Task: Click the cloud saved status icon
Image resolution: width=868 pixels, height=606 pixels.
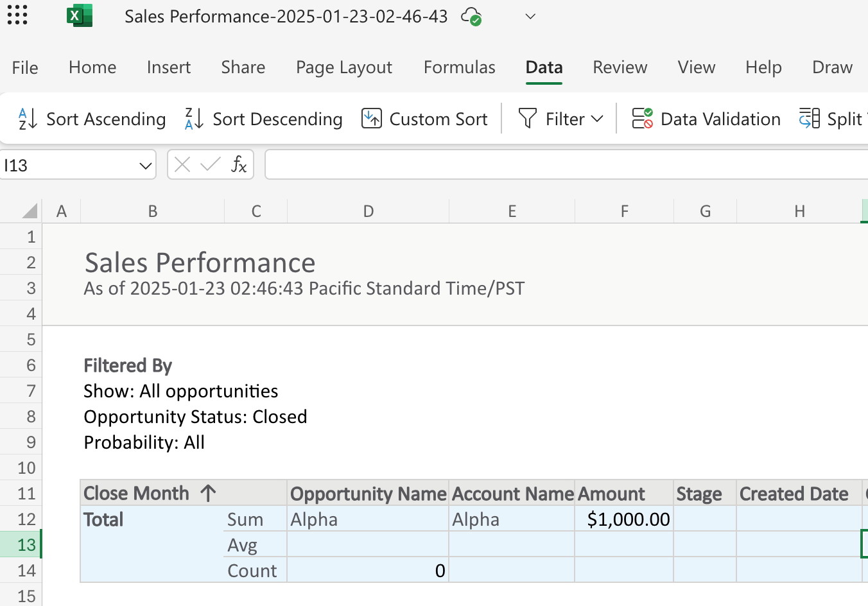Action: click(x=471, y=17)
